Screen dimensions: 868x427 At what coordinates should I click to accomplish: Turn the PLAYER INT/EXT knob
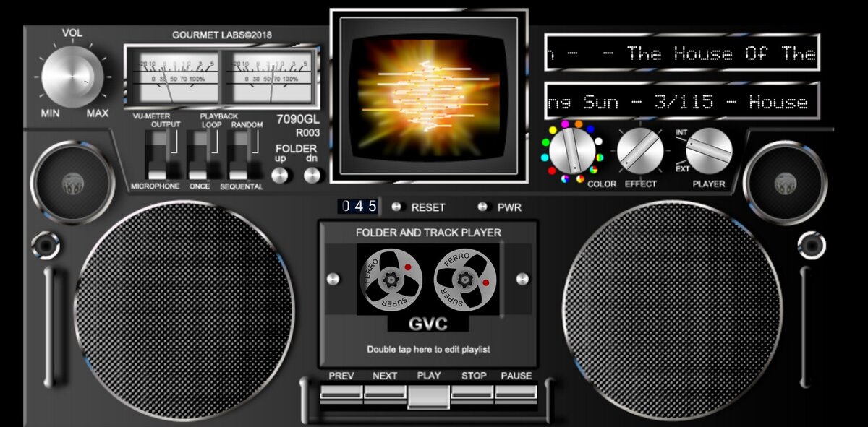pyautogui.click(x=709, y=151)
